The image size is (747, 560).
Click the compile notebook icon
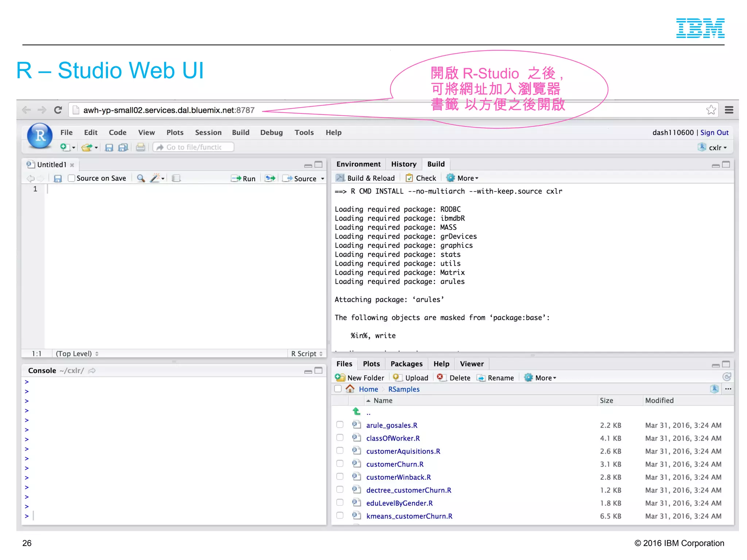click(177, 178)
